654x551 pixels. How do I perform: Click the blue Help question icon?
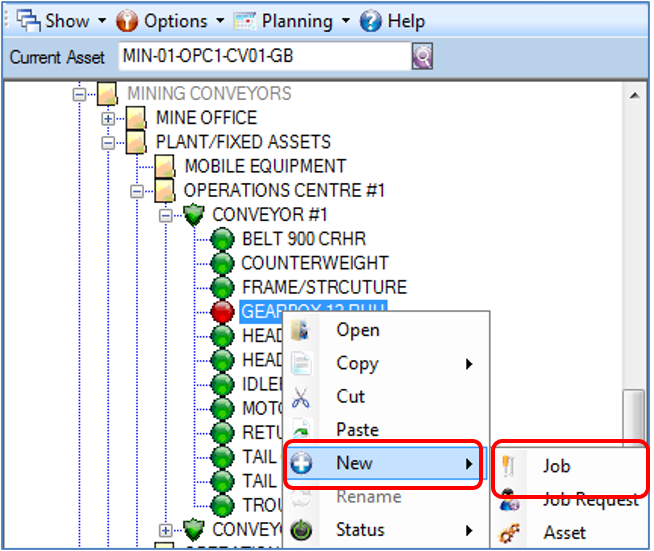370,21
